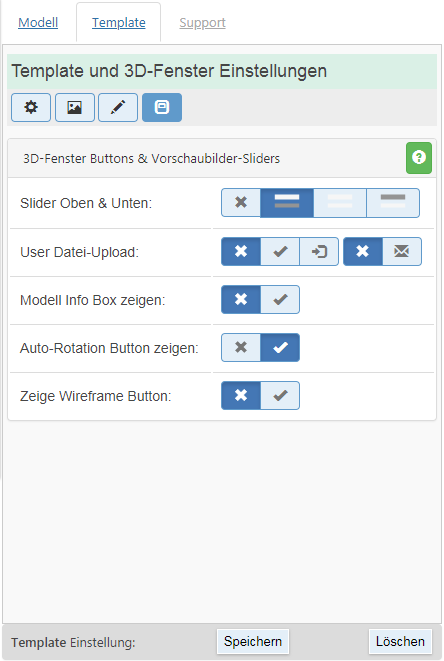Viewport: 444px width, 661px height.
Task: Turn off upload email with X button
Action: 363,252
